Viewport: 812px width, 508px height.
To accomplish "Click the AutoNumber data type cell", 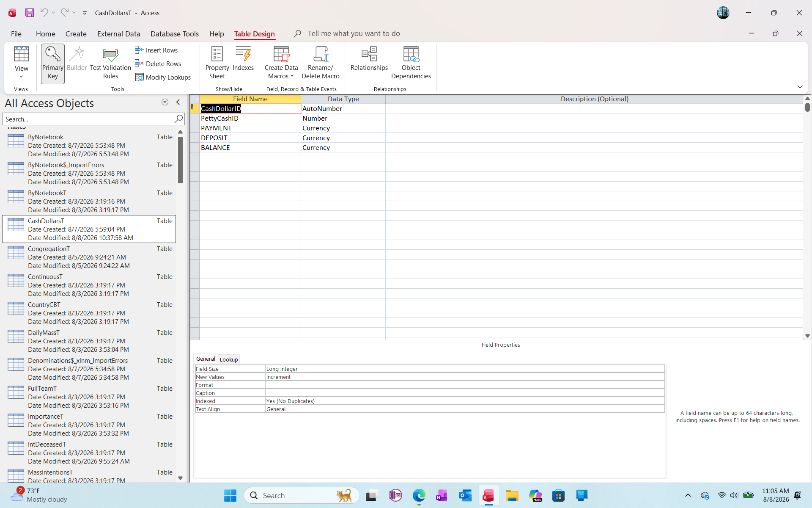I will coord(343,109).
